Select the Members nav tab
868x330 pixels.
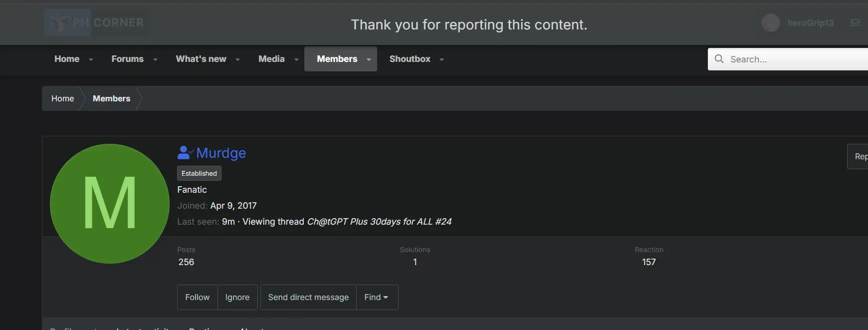[x=337, y=59]
